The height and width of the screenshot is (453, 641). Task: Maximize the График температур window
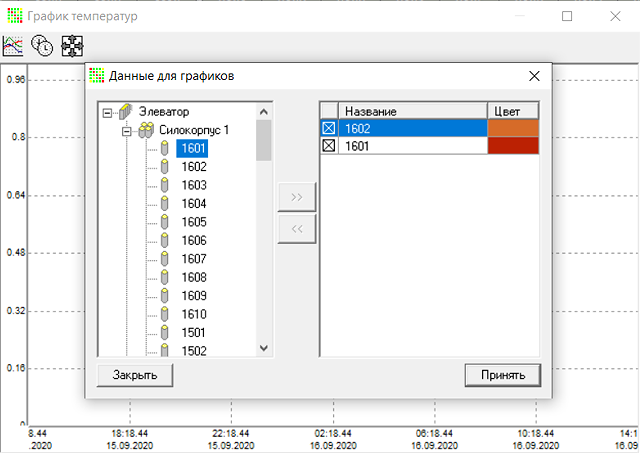[567, 16]
